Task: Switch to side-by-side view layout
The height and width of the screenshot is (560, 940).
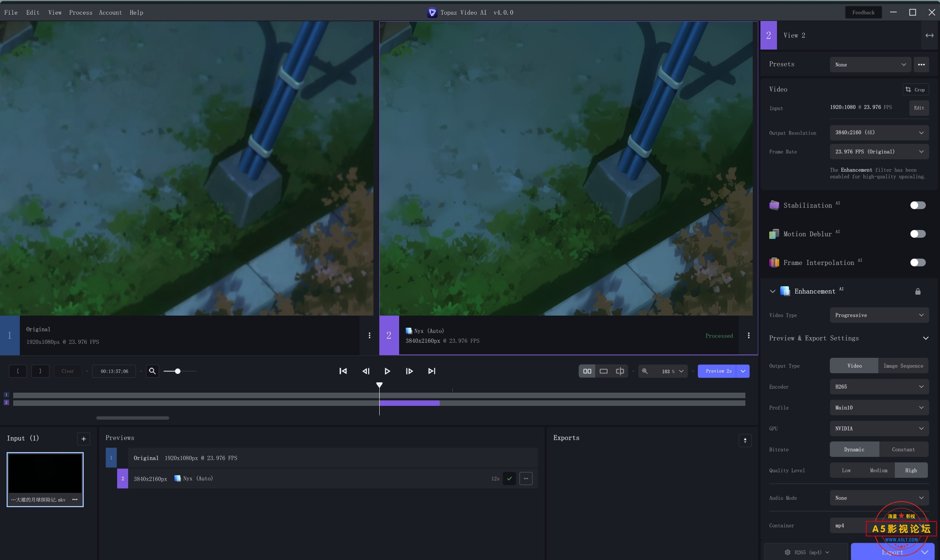Action: (587, 371)
